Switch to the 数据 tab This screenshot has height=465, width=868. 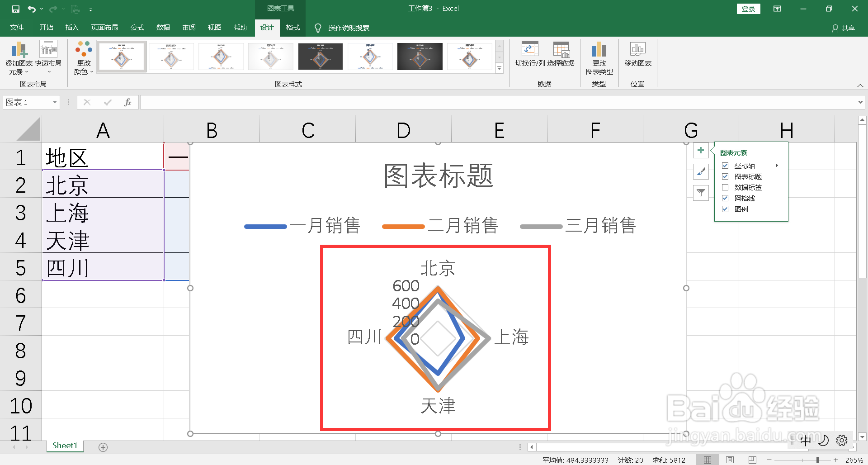pyautogui.click(x=163, y=28)
